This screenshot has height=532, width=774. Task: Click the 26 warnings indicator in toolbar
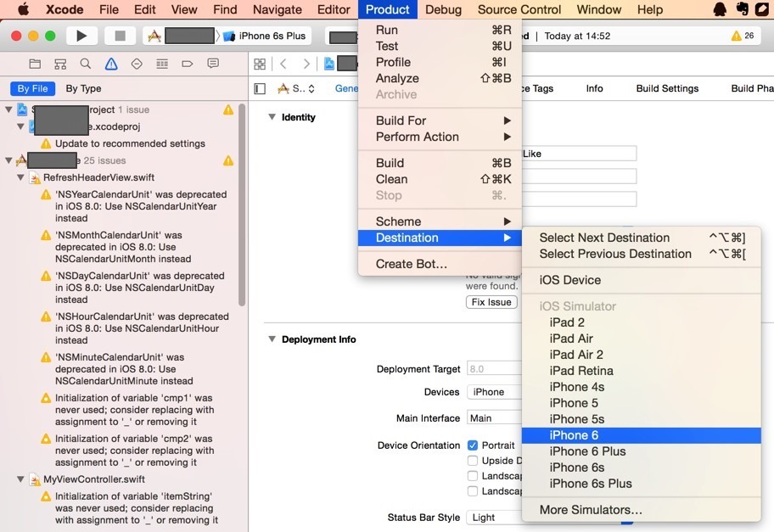tap(743, 36)
